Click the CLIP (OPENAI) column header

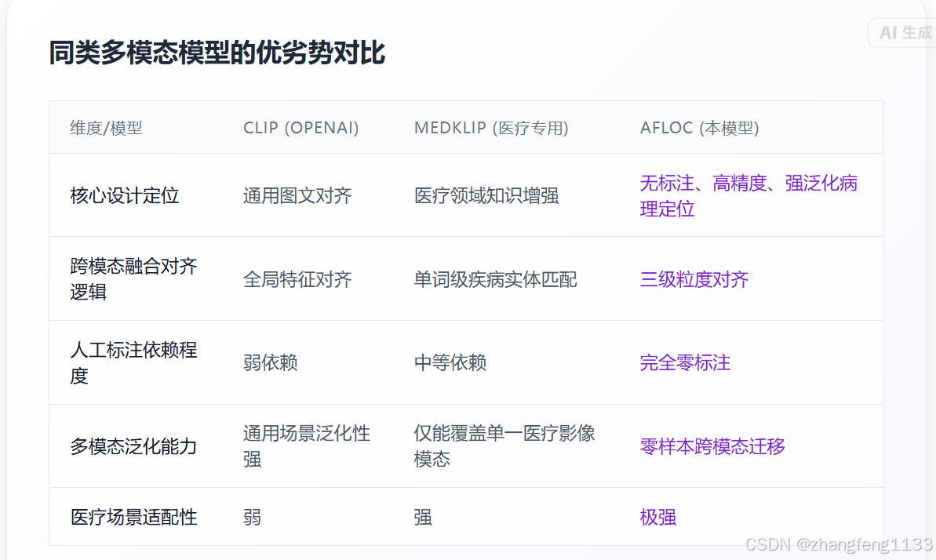click(x=300, y=128)
